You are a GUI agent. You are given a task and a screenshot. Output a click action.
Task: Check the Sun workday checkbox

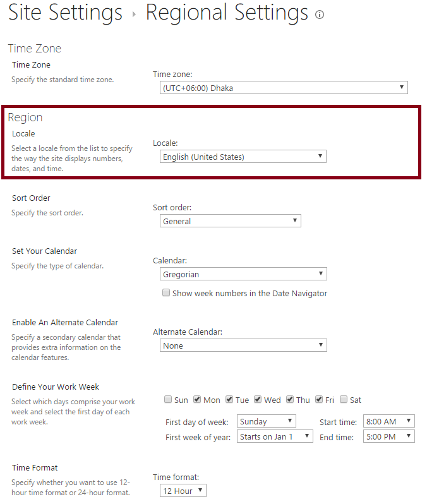click(168, 399)
